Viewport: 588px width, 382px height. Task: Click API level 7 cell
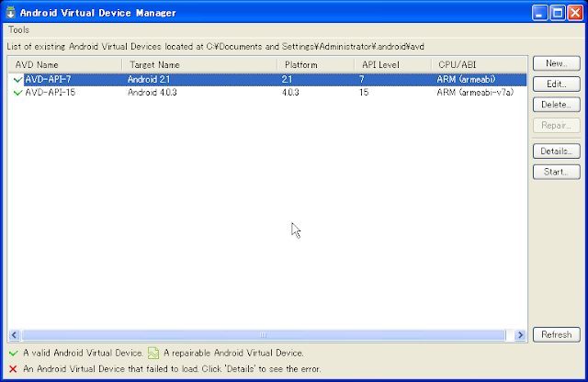pos(361,80)
